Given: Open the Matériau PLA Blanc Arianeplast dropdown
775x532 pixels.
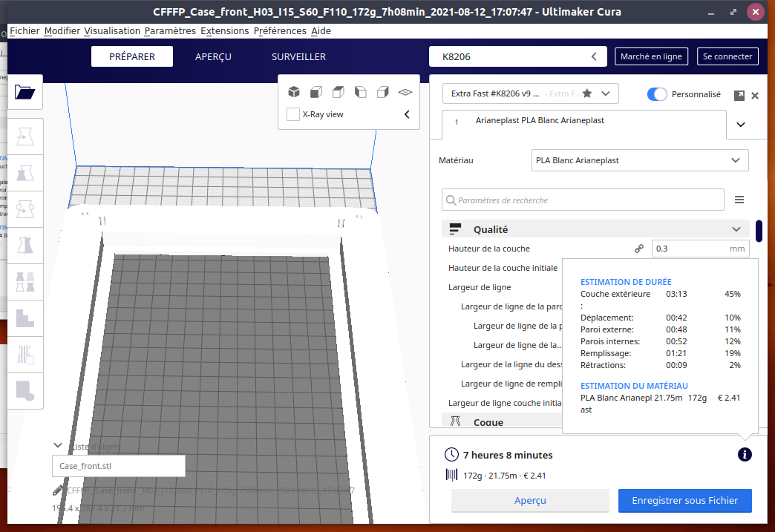Looking at the screenshot, I should [640, 160].
